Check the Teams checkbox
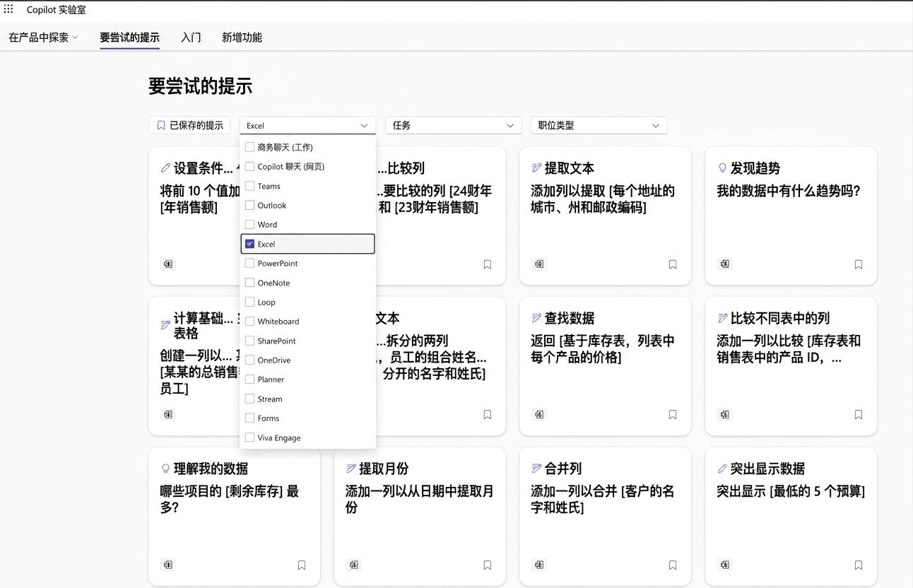This screenshot has width=913, height=588. pos(249,186)
